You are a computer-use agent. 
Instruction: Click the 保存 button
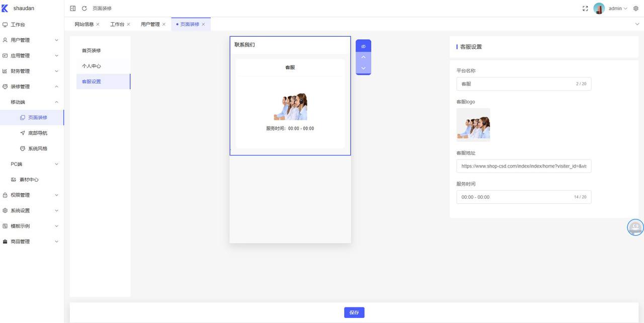[354, 312]
